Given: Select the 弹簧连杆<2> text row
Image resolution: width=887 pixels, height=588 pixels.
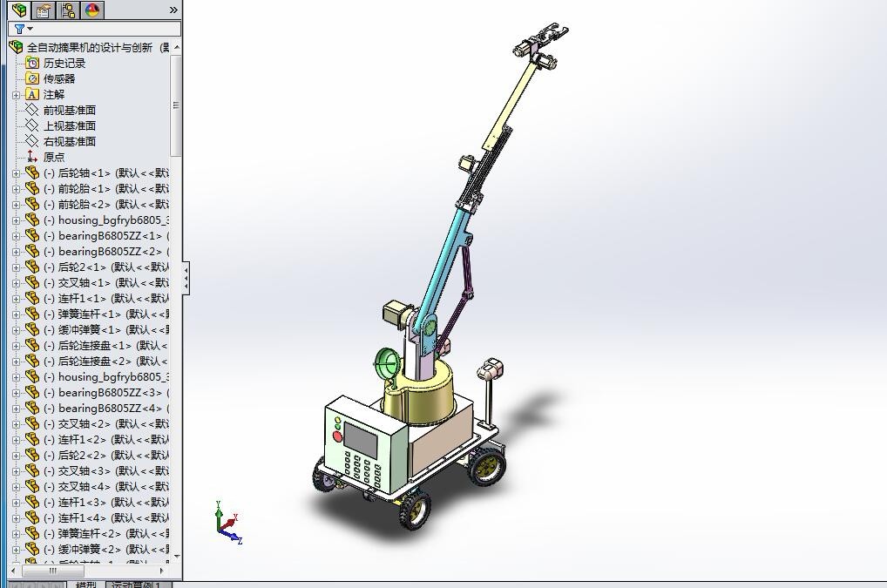Looking at the screenshot, I should (106, 533).
